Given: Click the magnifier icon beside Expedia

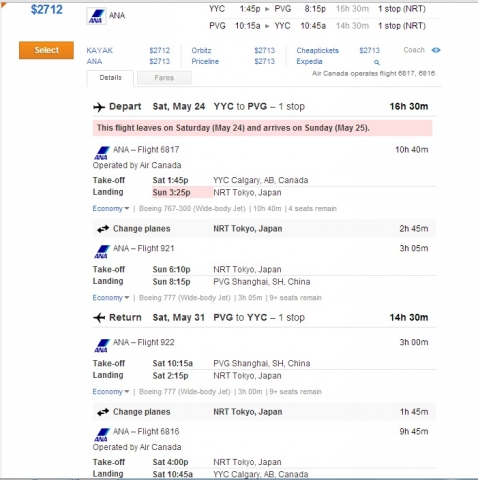Looking at the screenshot, I should [377, 62].
